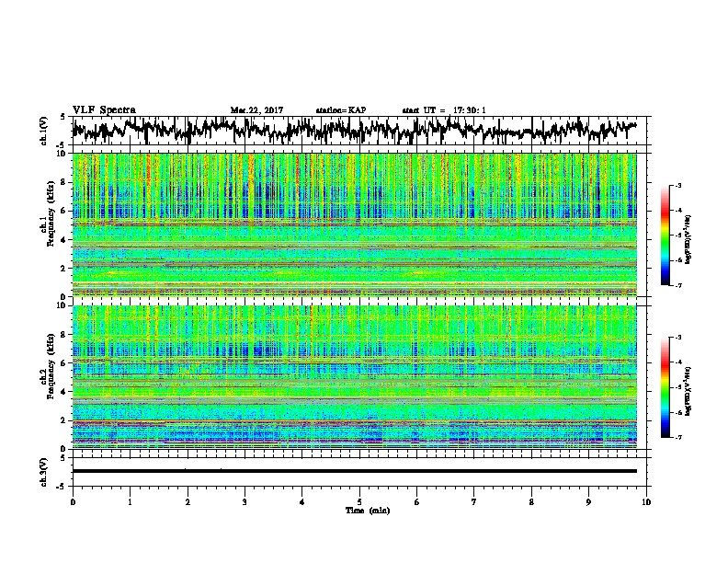Click the ch.2 spectrogram color scale bar
Viewport: 728px width, 563px height.
(665, 387)
